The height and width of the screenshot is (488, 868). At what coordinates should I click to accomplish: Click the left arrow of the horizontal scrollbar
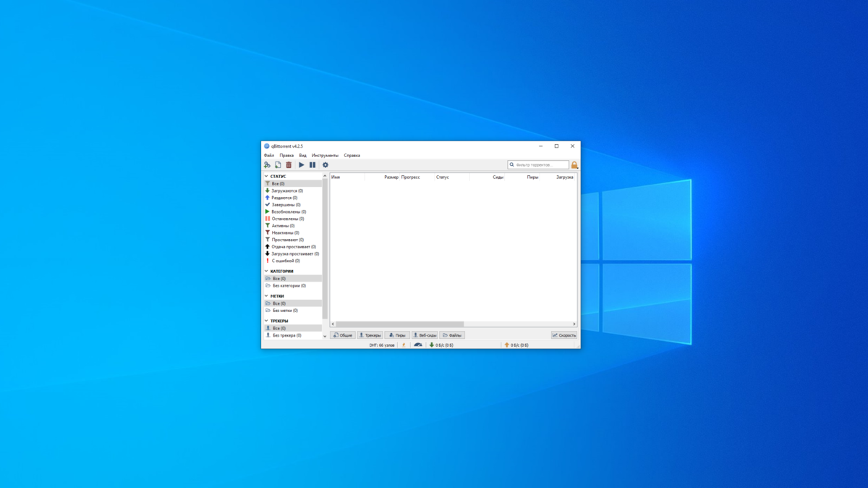point(333,324)
